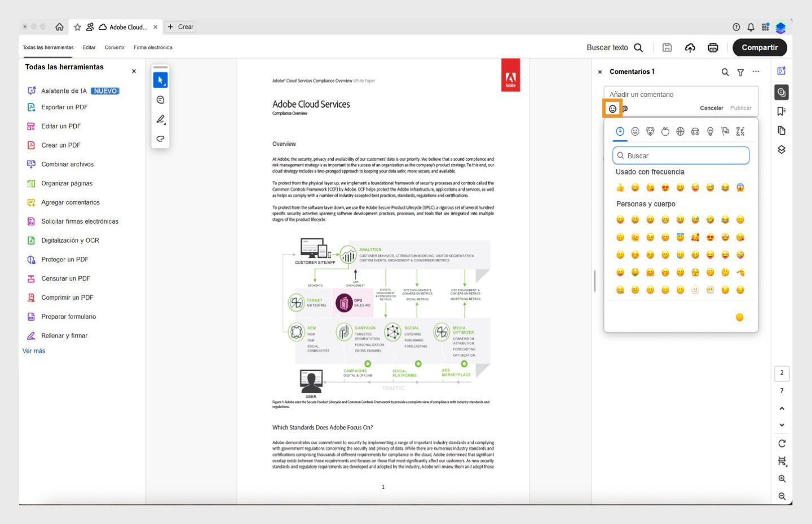812x524 pixels.
Task: Pick the halo angel face emoji
Action: coord(680,237)
